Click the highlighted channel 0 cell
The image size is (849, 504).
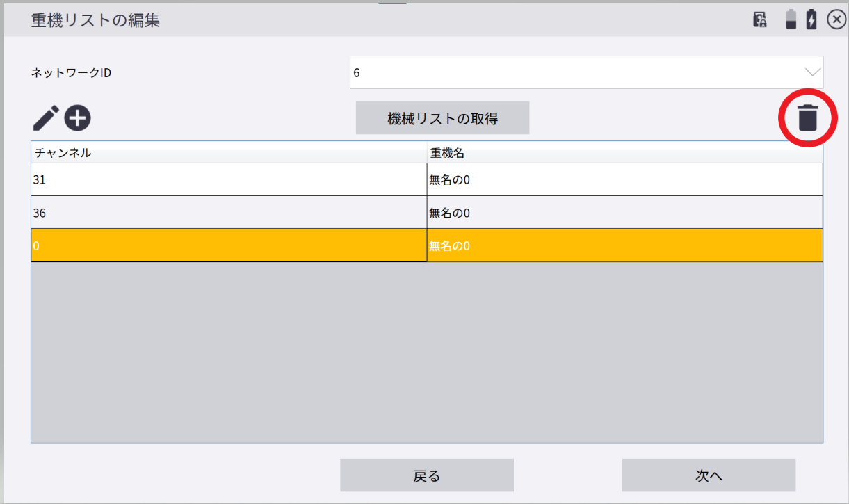pyautogui.click(x=229, y=245)
